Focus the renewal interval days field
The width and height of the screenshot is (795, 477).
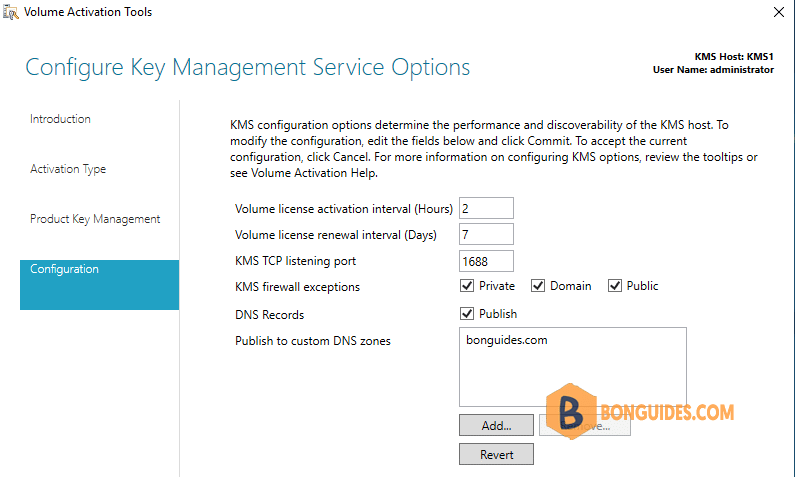point(486,235)
